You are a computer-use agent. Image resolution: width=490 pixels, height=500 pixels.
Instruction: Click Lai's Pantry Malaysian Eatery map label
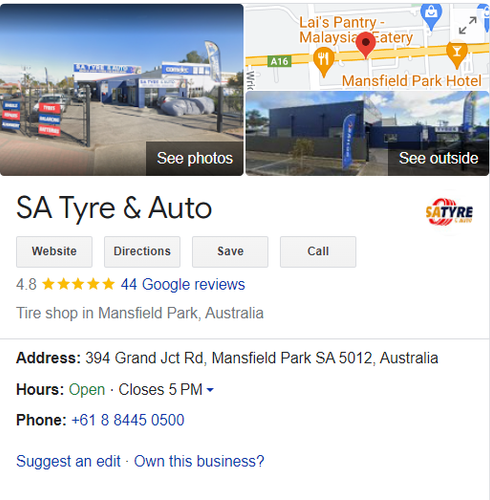pos(356,30)
